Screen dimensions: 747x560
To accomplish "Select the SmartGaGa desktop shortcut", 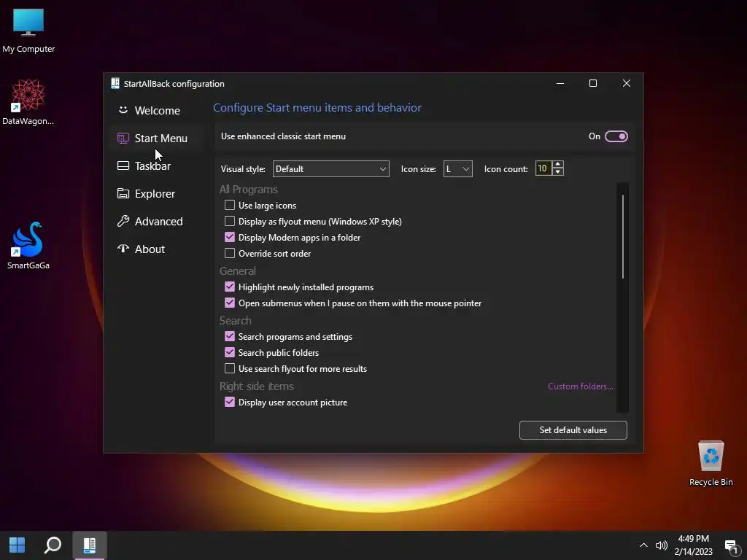I will 28,246.
